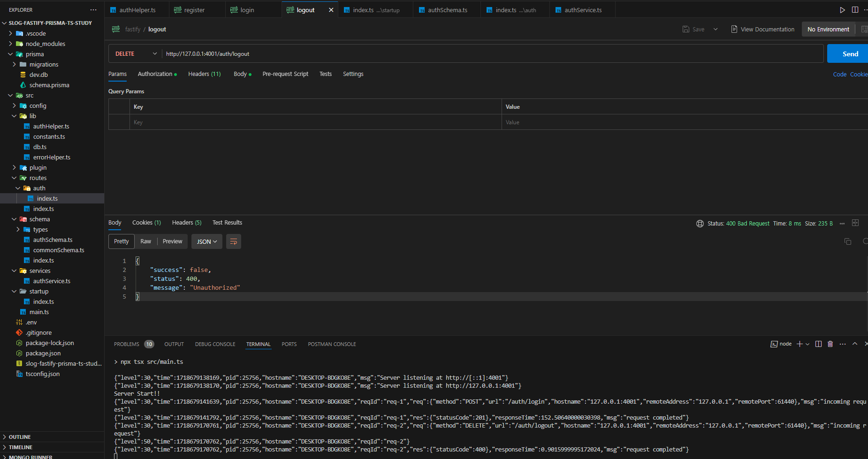
Task: Split the editor to the right
Action: click(855, 10)
